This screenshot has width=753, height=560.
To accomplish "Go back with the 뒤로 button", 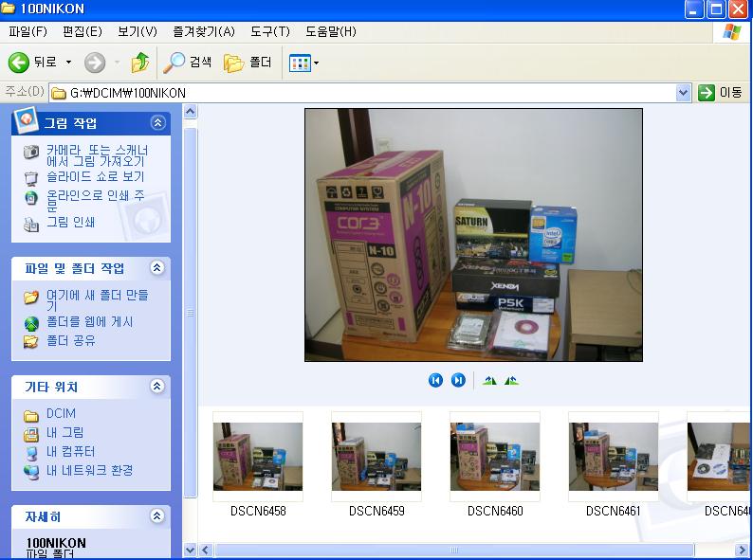I will coord(32,63).
